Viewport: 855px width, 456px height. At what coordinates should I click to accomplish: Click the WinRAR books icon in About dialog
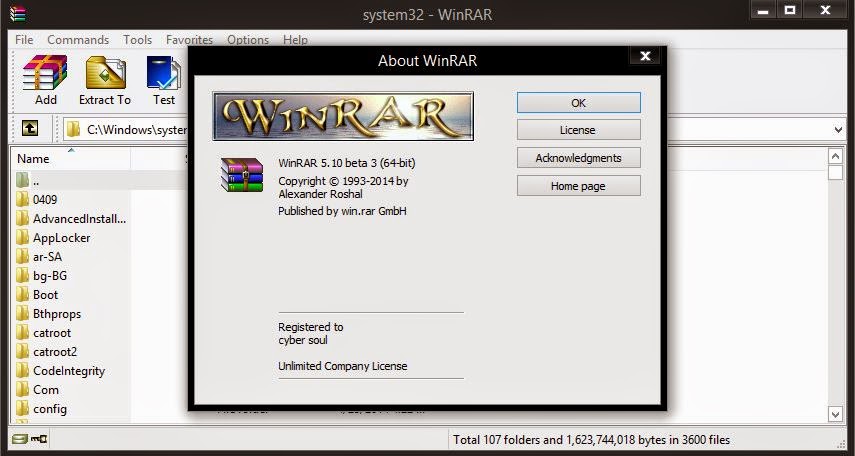(242, 175)
